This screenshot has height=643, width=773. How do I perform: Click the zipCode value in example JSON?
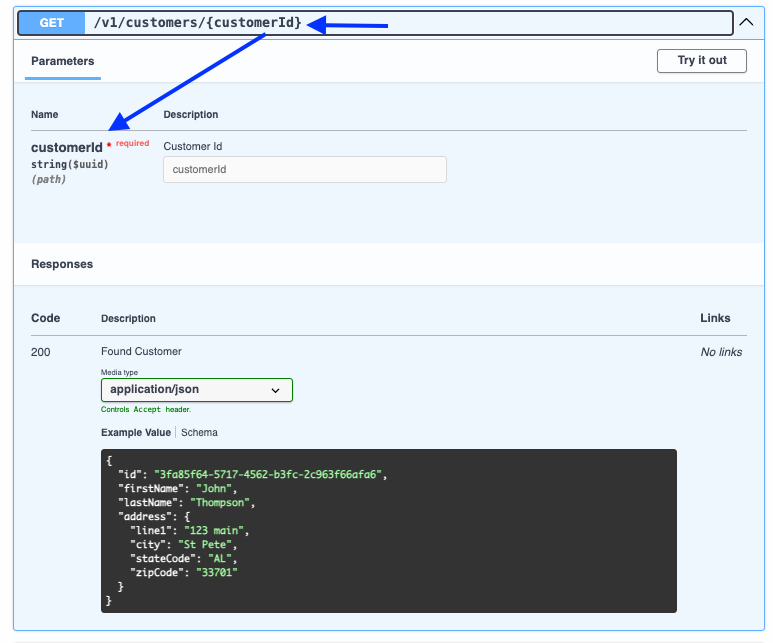(x=215, y=572)
